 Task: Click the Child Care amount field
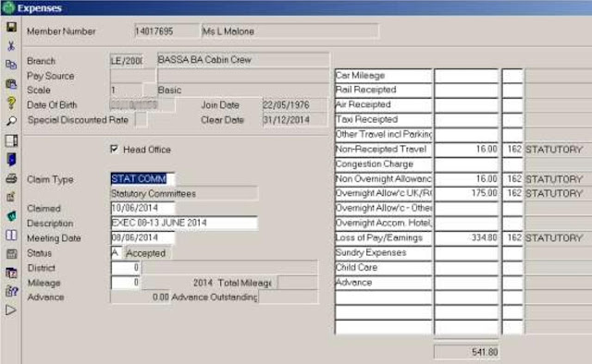[466, 267]
